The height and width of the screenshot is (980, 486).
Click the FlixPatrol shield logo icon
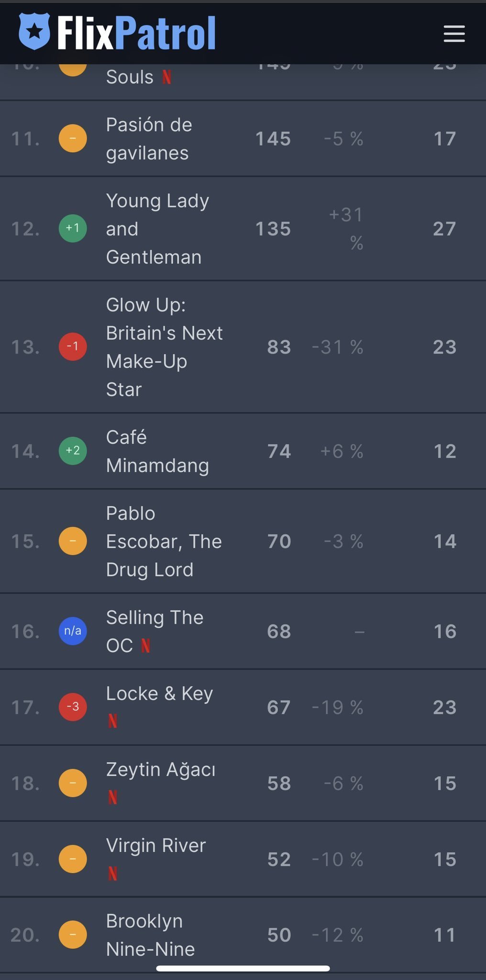[x=34, y=32]
